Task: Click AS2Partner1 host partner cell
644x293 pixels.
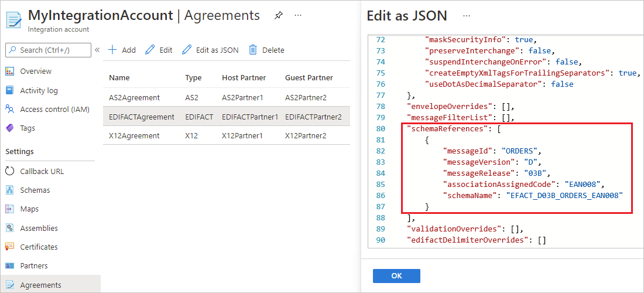Action: (x=241, y=98)
